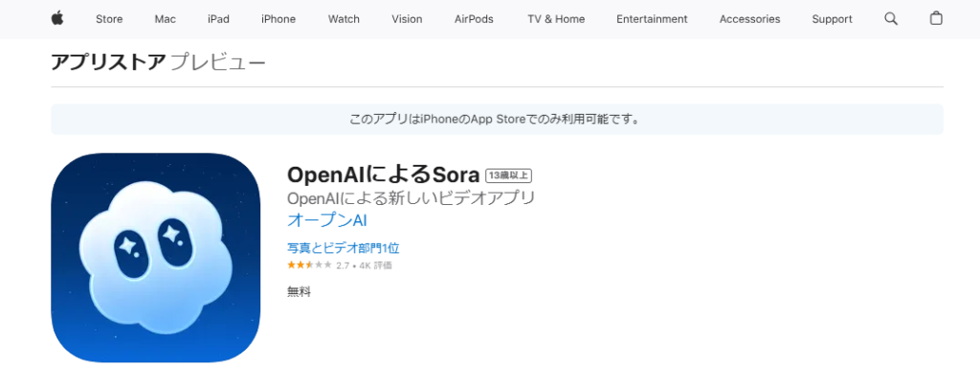This screenshot has height=389, width=980.
Task: Open the Store menu item
Action: tap(109, 19)
